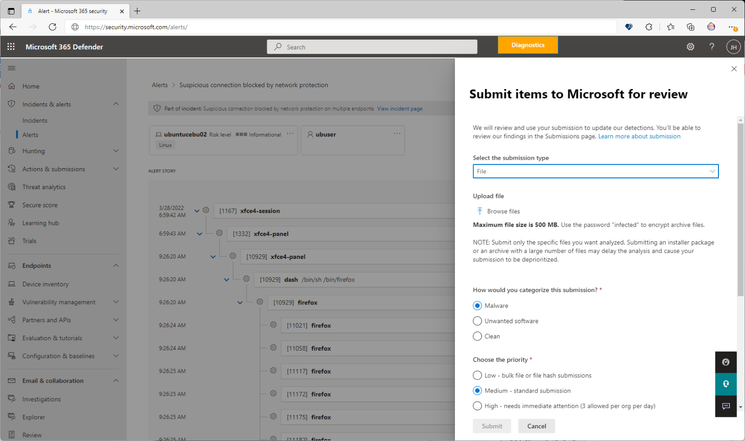Choose High priority immediate attention option
Image resolution: width=745 pixels, height=441 pixels.
[x=477, y=406]
